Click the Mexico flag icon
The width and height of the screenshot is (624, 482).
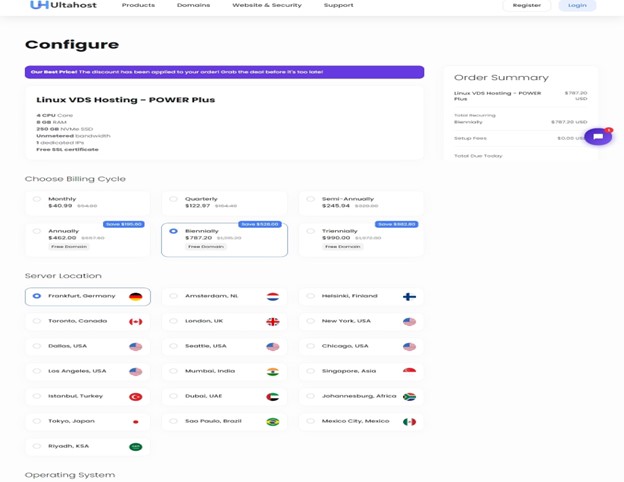click(410, 422)
